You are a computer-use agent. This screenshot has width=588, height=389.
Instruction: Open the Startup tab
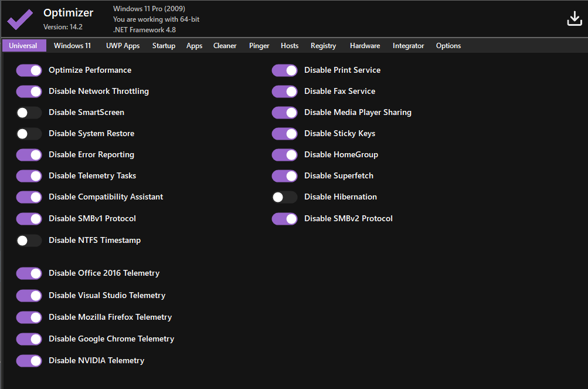(164, 45)
